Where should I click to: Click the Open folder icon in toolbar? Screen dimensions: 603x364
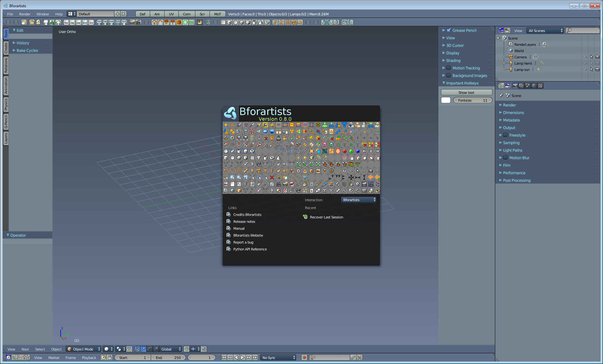click(31, 22)
